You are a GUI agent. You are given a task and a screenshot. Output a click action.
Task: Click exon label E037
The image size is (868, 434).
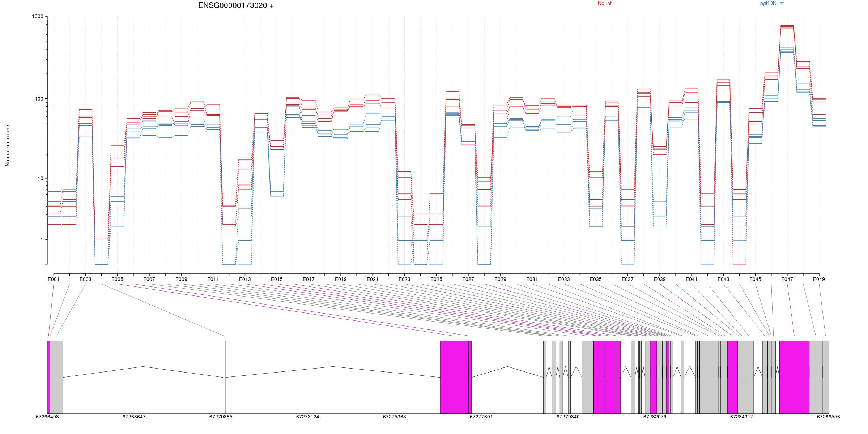[627, 279]
